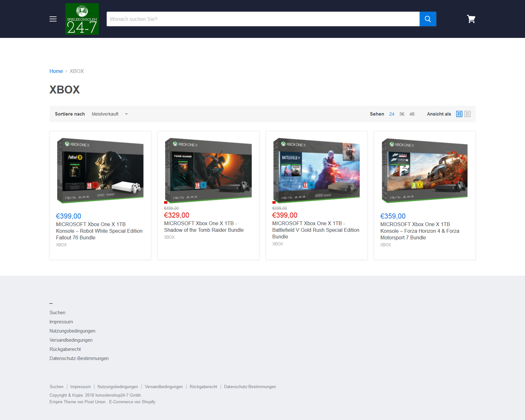
Task: Open Empire Theme von Pixel Union link
Action: 77,402
